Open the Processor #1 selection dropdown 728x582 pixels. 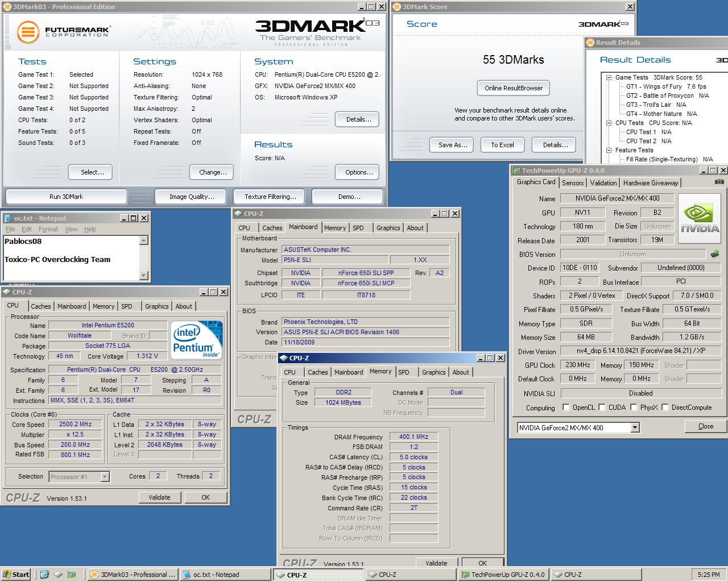coord(105,477)
